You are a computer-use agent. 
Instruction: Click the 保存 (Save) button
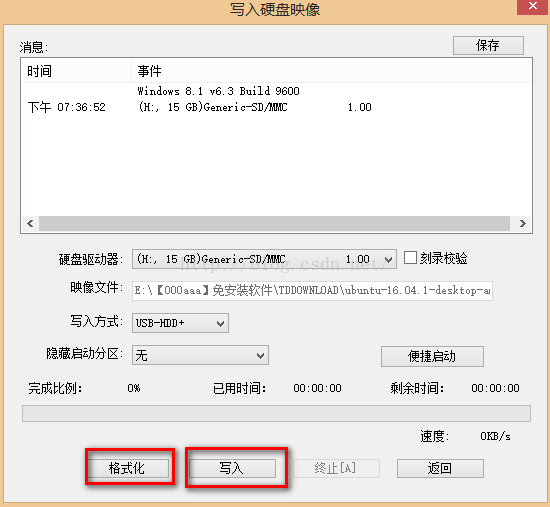coord(488,45)
